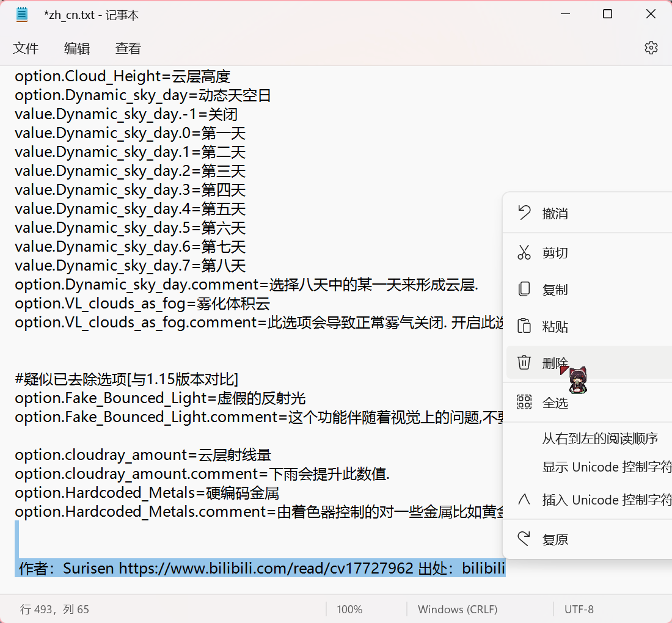
Task: Click the line option.Fake_Bounced_Light.comment
Action: [x=259, y=417]
